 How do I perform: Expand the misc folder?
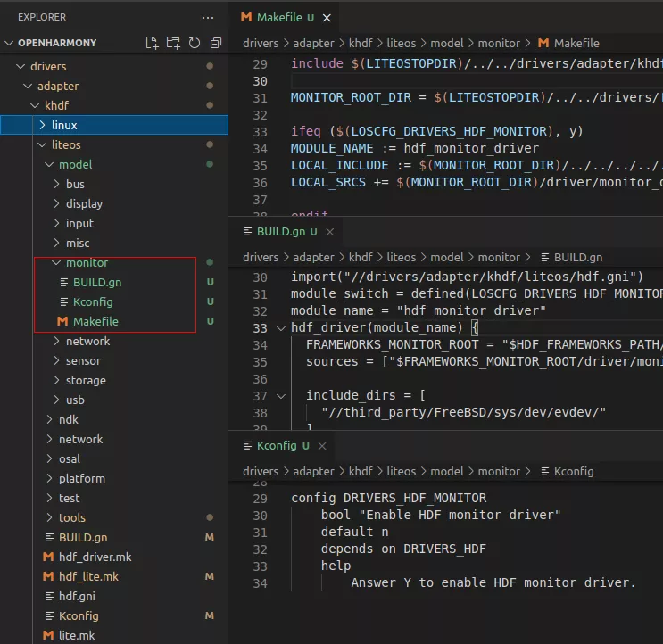click(114, 243)
